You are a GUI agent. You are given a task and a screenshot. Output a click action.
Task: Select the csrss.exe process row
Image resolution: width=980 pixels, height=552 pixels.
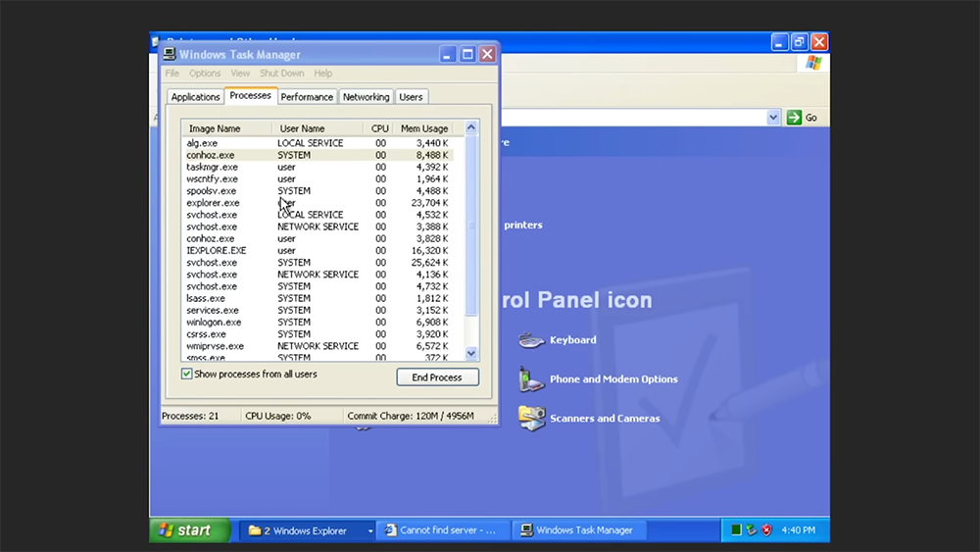click(318, 333)
